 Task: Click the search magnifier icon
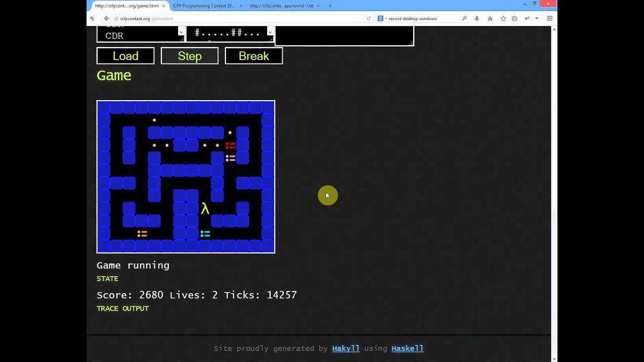pos(464,19)
